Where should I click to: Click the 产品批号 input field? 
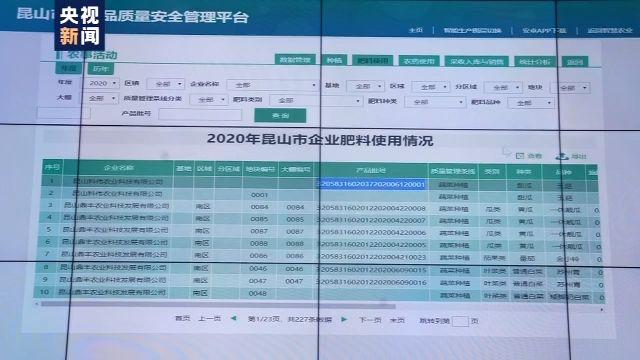coord(200,114)
